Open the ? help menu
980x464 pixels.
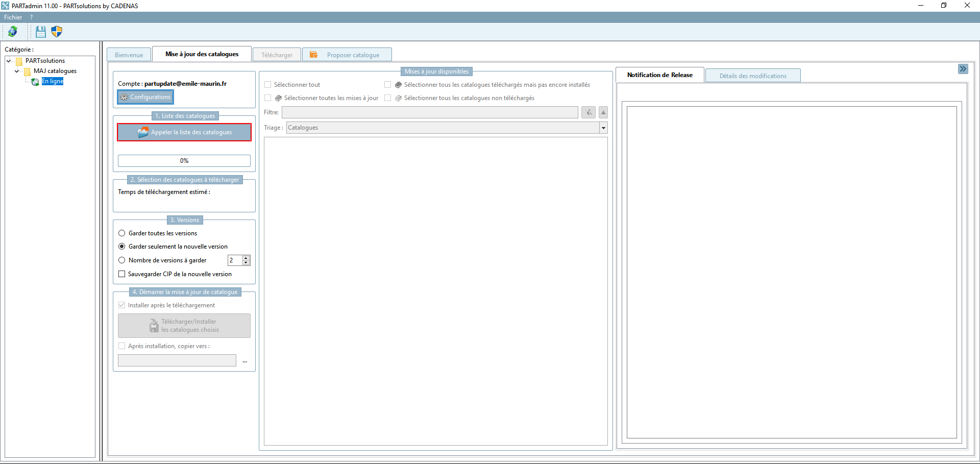[x=32, y=17]
